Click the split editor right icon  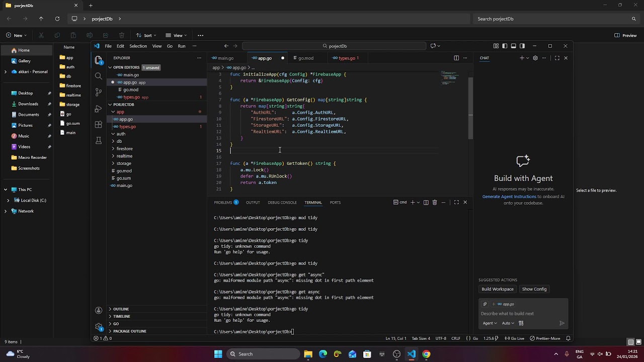pyautogui.click(x=456, y=58)
